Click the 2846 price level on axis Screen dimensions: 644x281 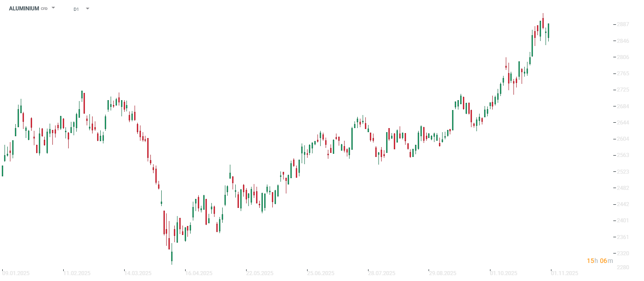[x=623, y=41]
